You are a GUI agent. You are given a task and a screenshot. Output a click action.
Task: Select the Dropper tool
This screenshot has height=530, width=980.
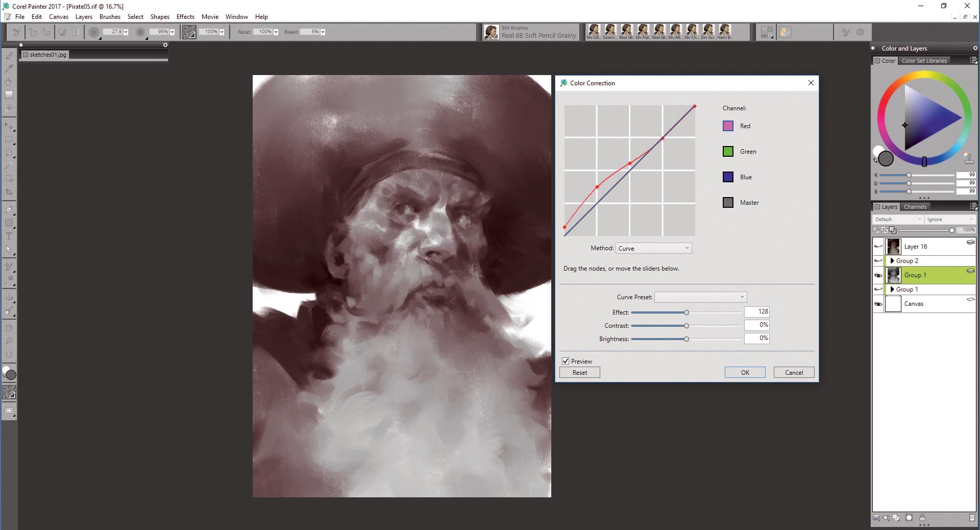(9, 68)
